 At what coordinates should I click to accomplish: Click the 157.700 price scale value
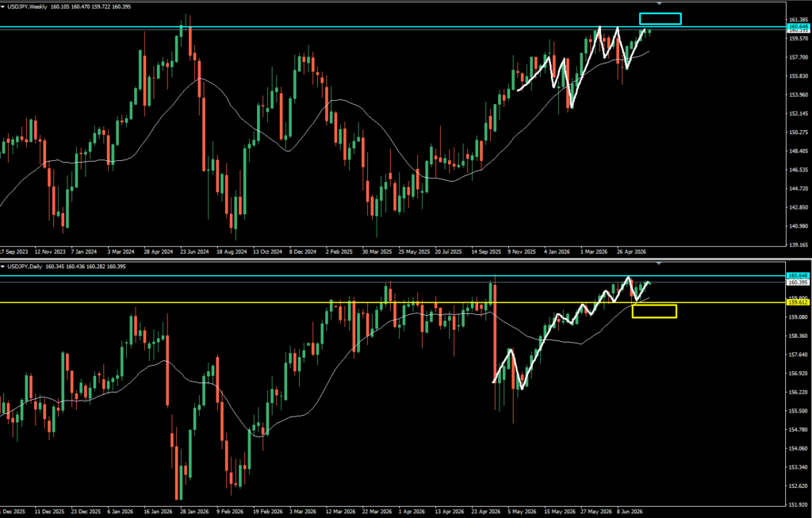point(798,57)
